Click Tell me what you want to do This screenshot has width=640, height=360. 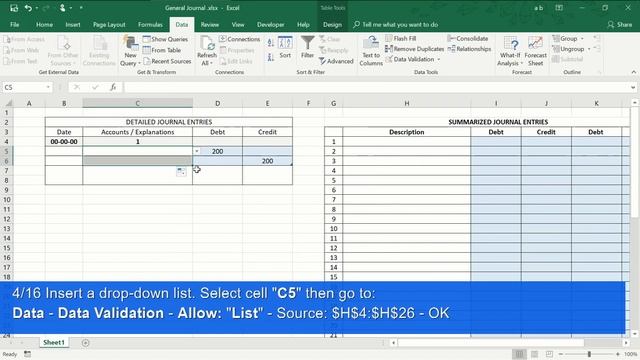point(396,24)
